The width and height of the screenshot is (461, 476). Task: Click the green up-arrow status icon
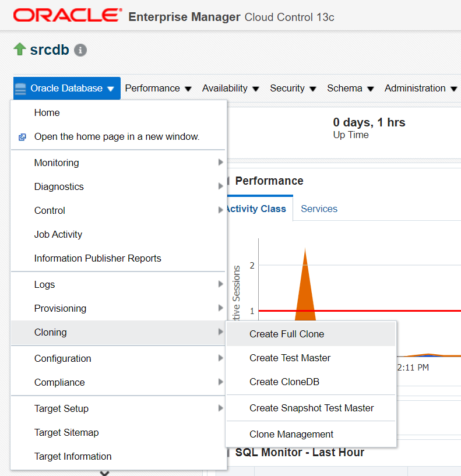pos(19,50)
